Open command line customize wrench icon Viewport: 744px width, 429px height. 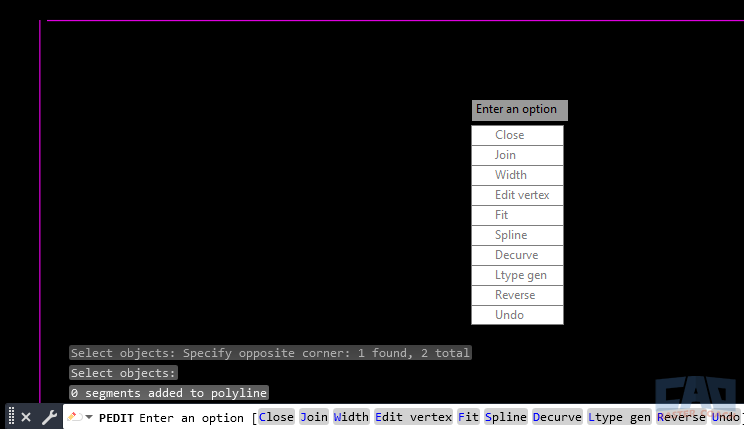point(49,417)
